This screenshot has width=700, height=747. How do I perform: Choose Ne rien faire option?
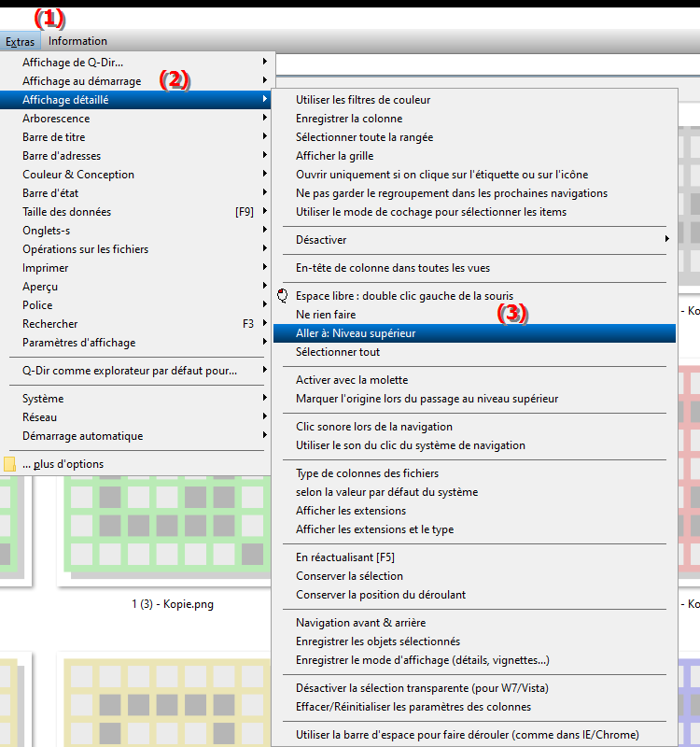tap(326, 315)
